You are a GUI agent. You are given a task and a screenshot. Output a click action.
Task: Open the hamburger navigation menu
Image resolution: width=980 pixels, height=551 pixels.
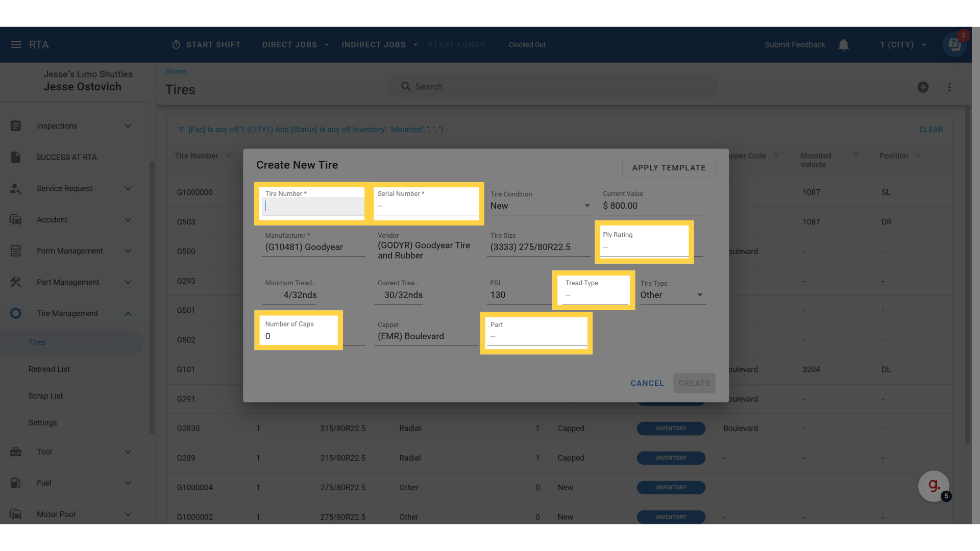(16, 45)
